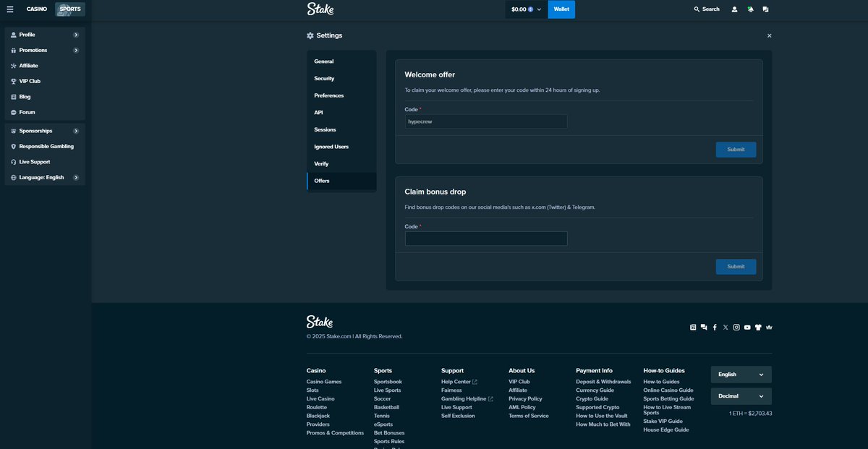868x449 pixels.
Task: Expand the Profile submenu arrow
Action: coord(76,35)
